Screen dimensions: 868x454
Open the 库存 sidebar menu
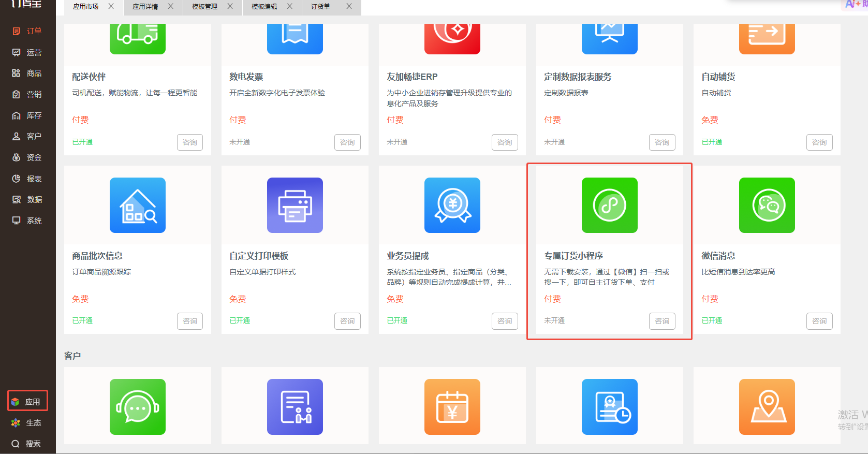(x=27, y=115)
